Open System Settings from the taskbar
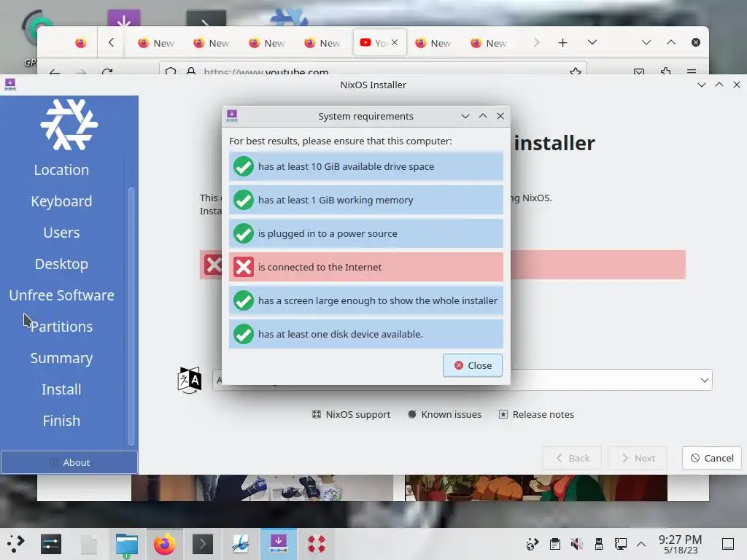This screenshot has width=747, height=560. [x=50, y=544]
